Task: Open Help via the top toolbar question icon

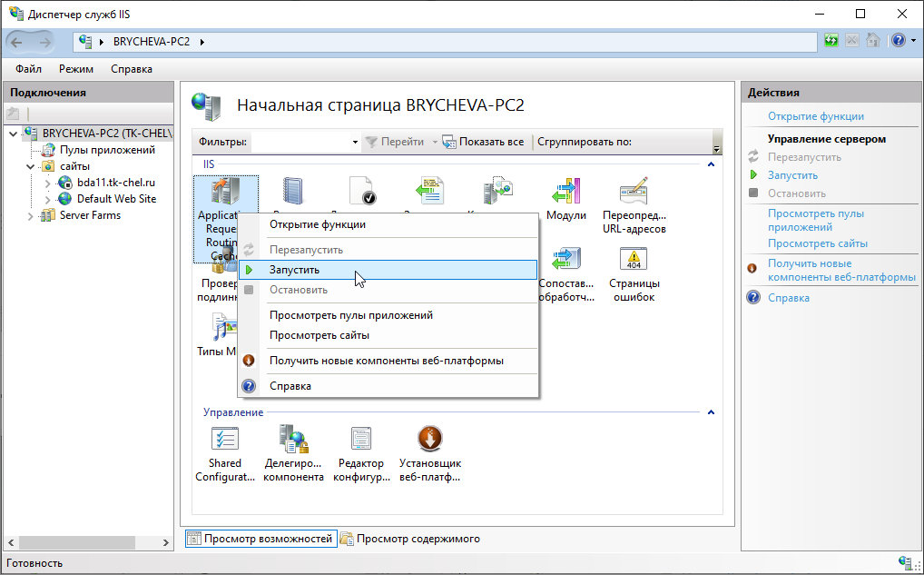Action: click(898, 41)
